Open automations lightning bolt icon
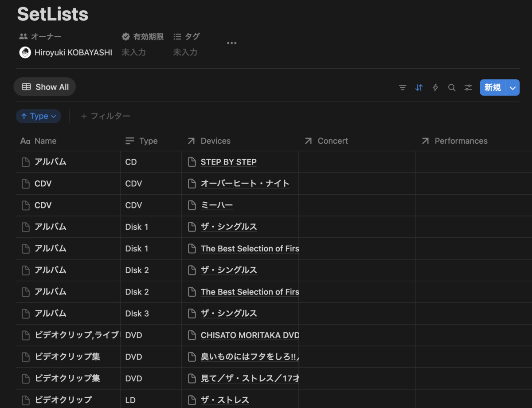 435,88
